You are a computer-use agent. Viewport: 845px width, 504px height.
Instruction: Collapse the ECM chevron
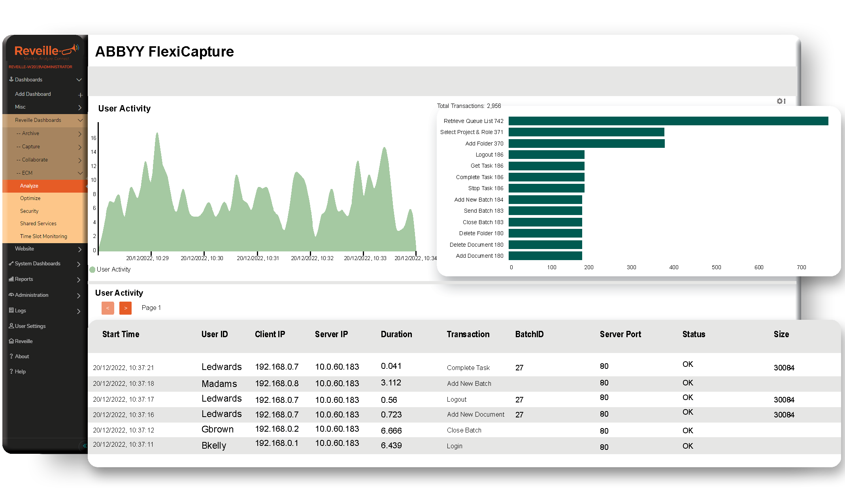(x=80, y=173)
